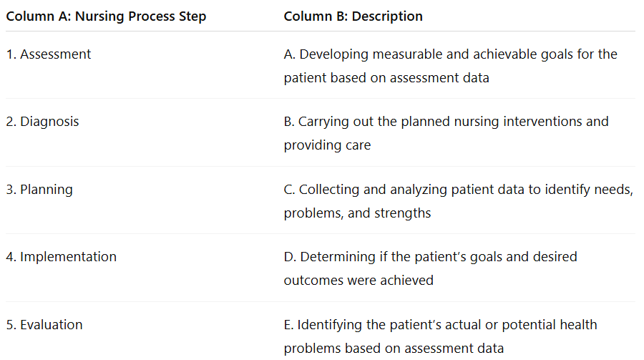Select the 2. Diagnosis cell

pyautogui.click(x=42, y=122)
